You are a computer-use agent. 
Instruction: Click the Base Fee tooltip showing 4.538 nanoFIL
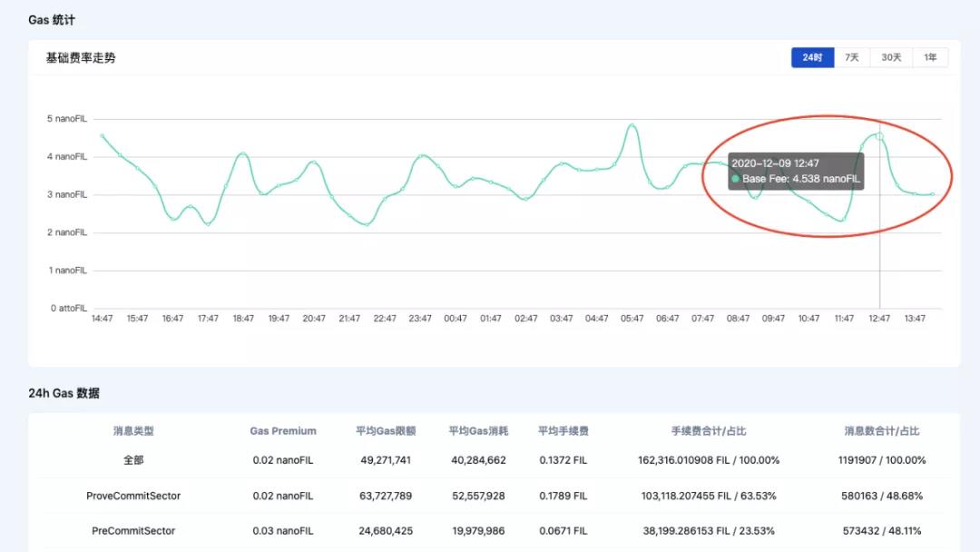pyautogui.click(x=797, y=172)
